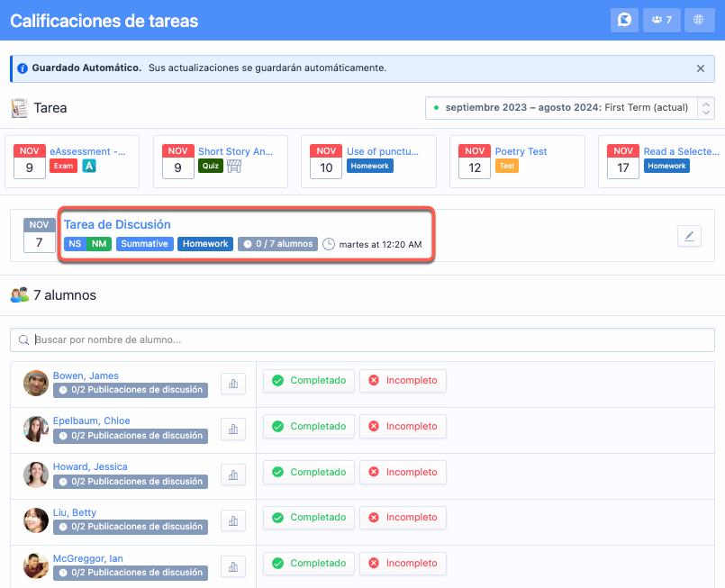This screenshot has height=588, width=725.
Task: Open the First Term period dropdown
Action: (x=569, y=108)
